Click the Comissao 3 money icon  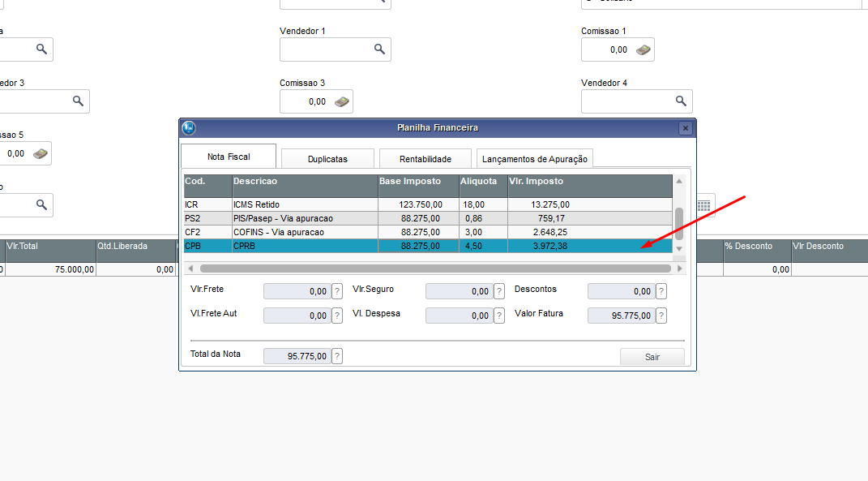tap(341, 102)
